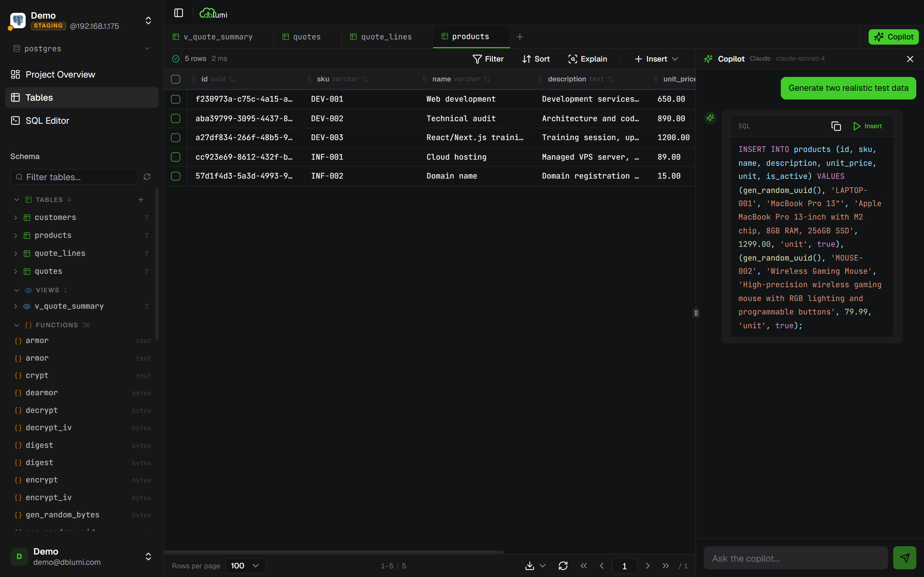Add a new table using the plus icon
This screenshot has height=577, width=924.
(x=141, y=200)
